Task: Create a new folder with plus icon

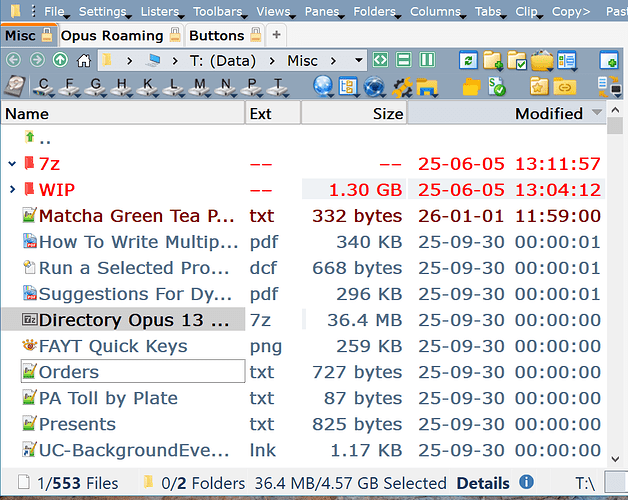Action: (x=493, y=60)
